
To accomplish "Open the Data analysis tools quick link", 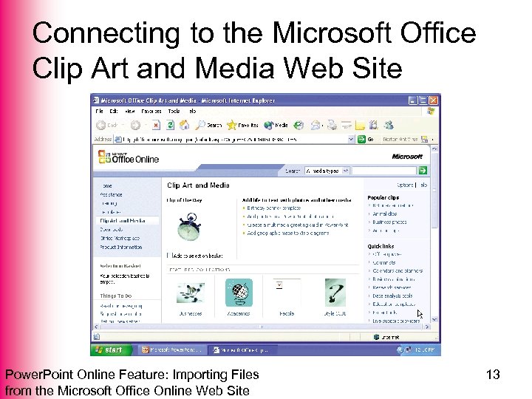I will pyautogui.click(x=392, y=296).
